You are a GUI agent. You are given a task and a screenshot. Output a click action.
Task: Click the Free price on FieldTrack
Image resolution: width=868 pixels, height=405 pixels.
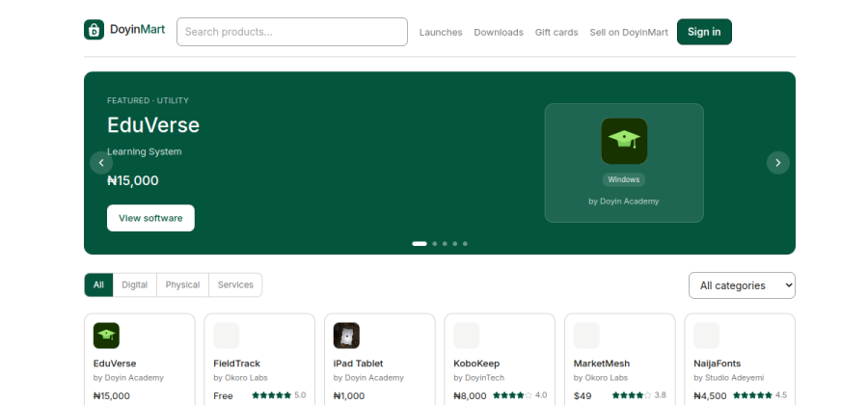[x=223, y=396]
